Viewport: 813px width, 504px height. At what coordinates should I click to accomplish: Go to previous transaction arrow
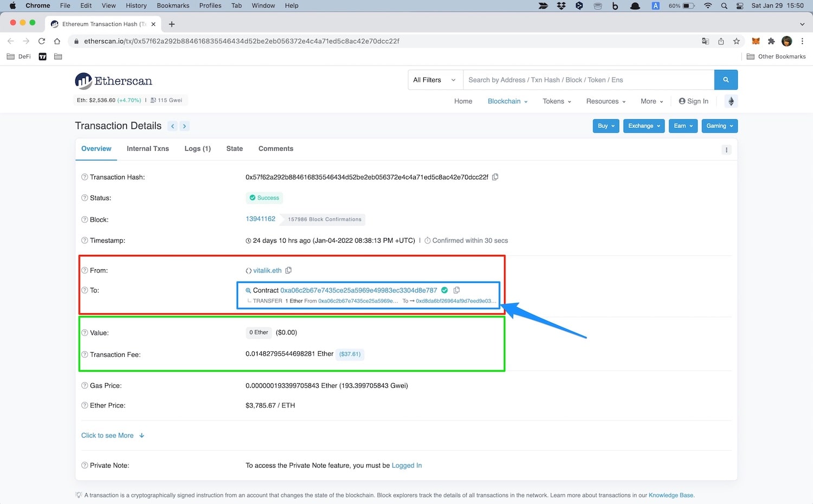coord(172,126)
